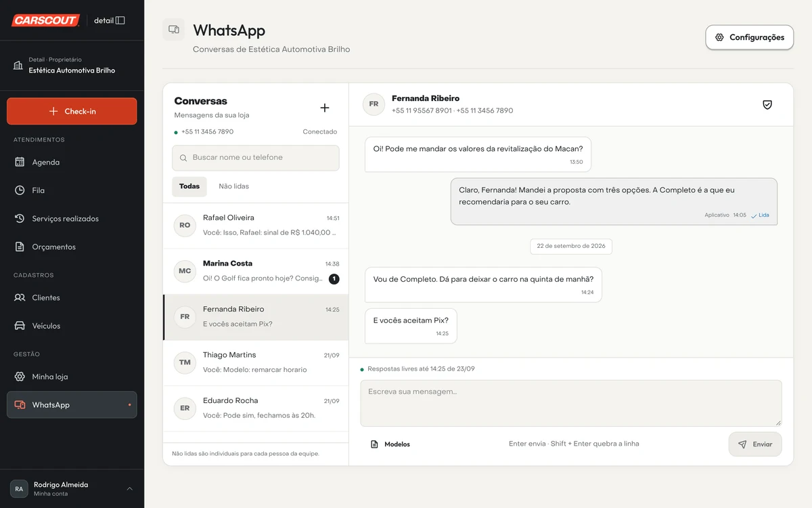Start a new conversation with plus icon
Viewport: 812px width, 508px height.
pos(325,108)
